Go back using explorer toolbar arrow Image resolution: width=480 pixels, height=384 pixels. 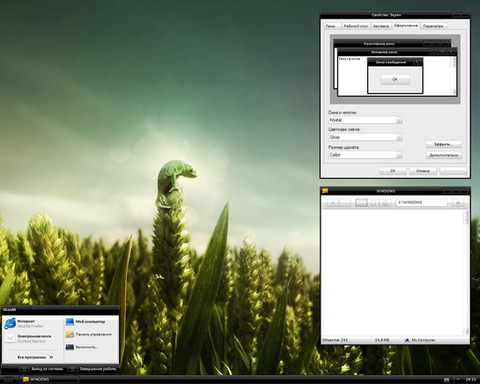333,202
